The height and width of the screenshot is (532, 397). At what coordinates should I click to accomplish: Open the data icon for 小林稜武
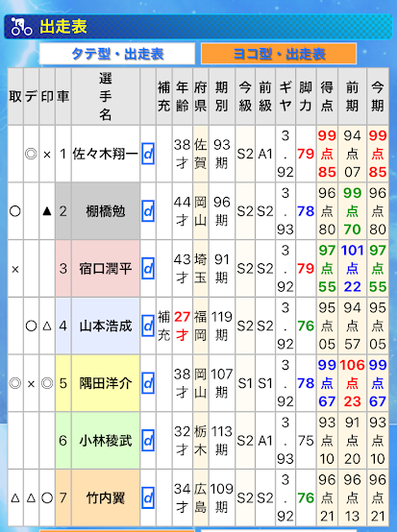(148, 441)
